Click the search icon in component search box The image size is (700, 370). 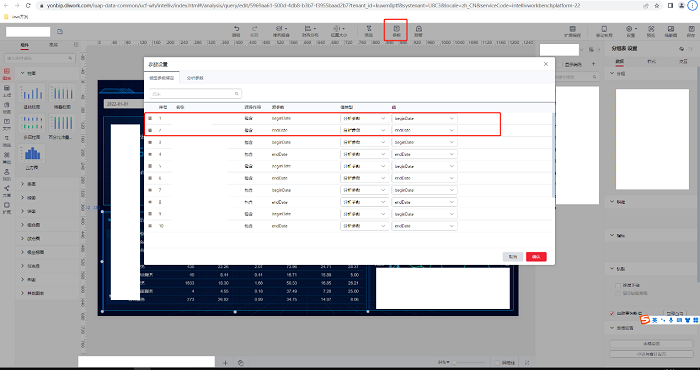pos(70,58)
